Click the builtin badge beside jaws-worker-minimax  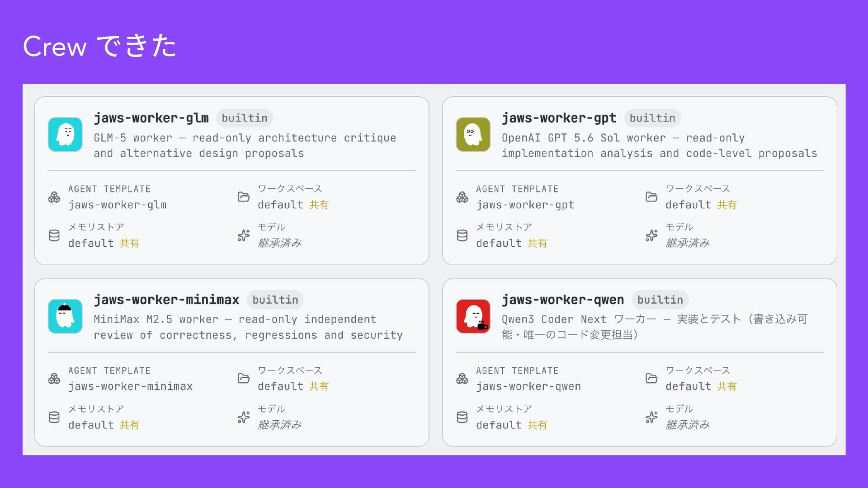[275, 300]
